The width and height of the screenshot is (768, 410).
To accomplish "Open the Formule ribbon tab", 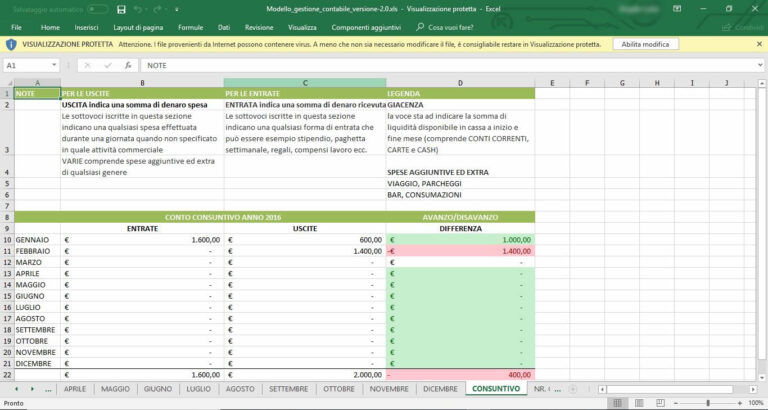I will [x=191, y=27].
